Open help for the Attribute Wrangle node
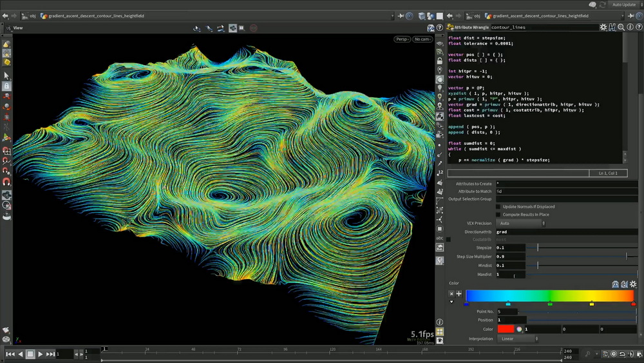The width and height of the screenshot is (644, 363). 639,27
